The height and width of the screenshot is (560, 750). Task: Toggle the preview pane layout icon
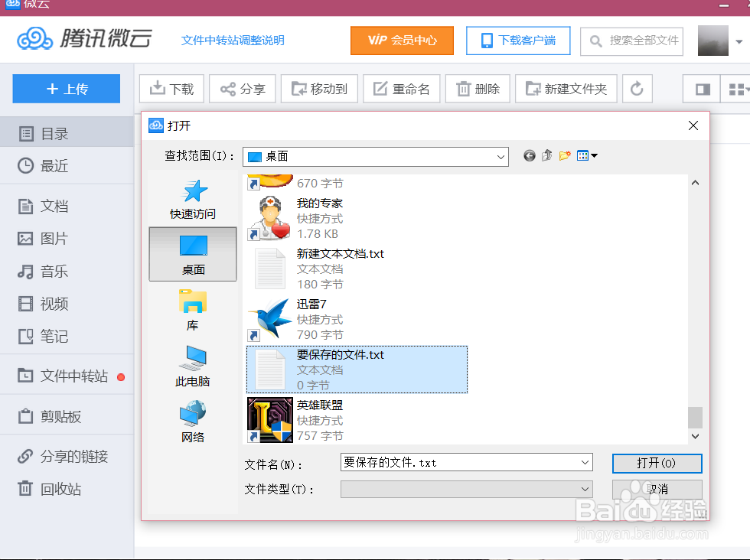(x=703, y=89)
